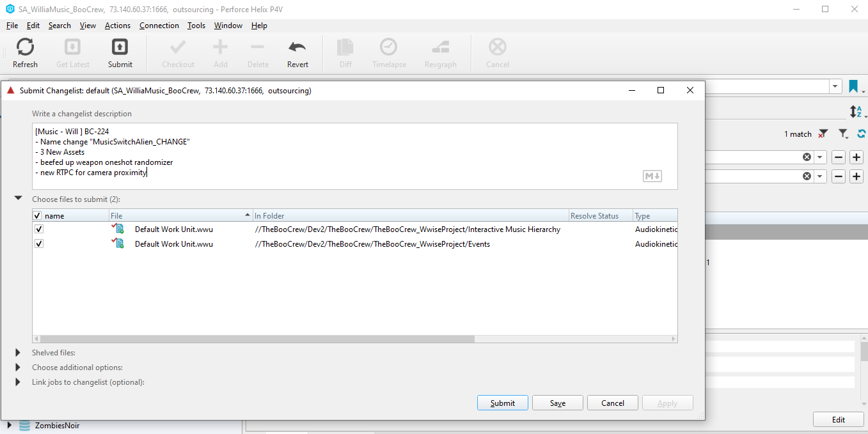Click the file icon beside Default Work Unit.wwu
Viewport: 868px width, 434px height.
tap(118, 229)
